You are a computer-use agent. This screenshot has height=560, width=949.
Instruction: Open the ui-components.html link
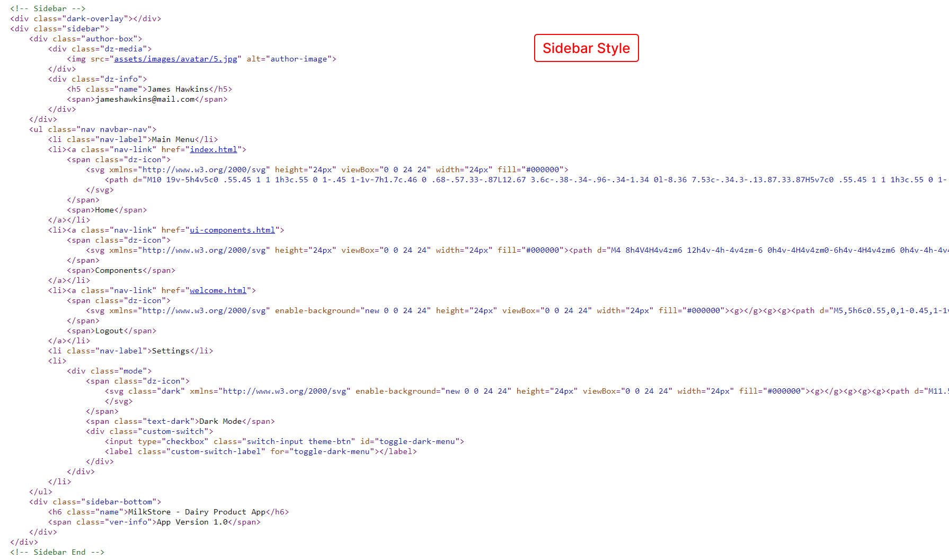tap(232, 230)
